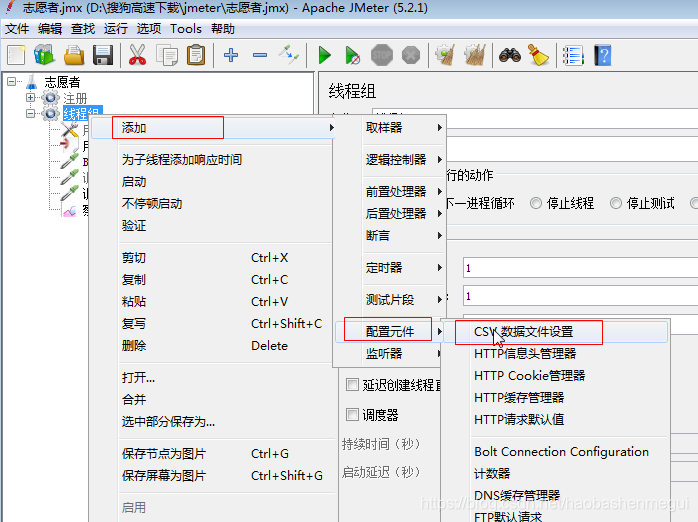Choose 计数器 menu item
698x522 pixels.
coord(492,473)
